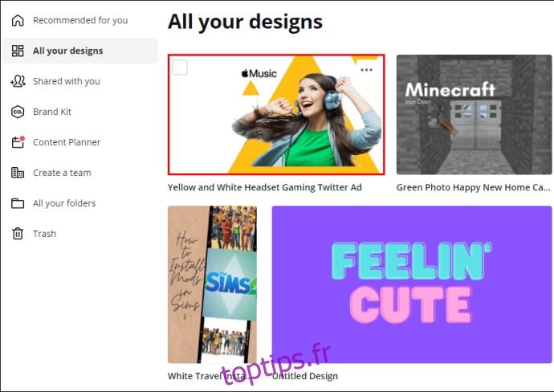Click title Green Photo Happy New Home Ca...
Viewport: 554px width, 392px height.
coord(474,187)
